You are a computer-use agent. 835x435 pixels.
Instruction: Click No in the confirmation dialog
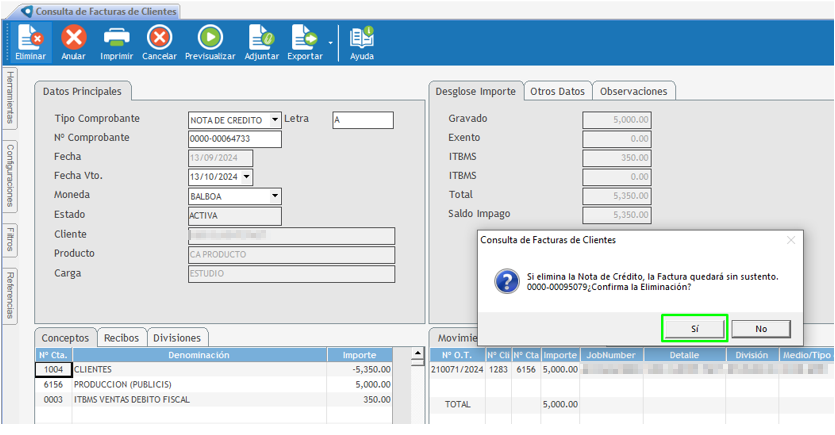(761, 328)
